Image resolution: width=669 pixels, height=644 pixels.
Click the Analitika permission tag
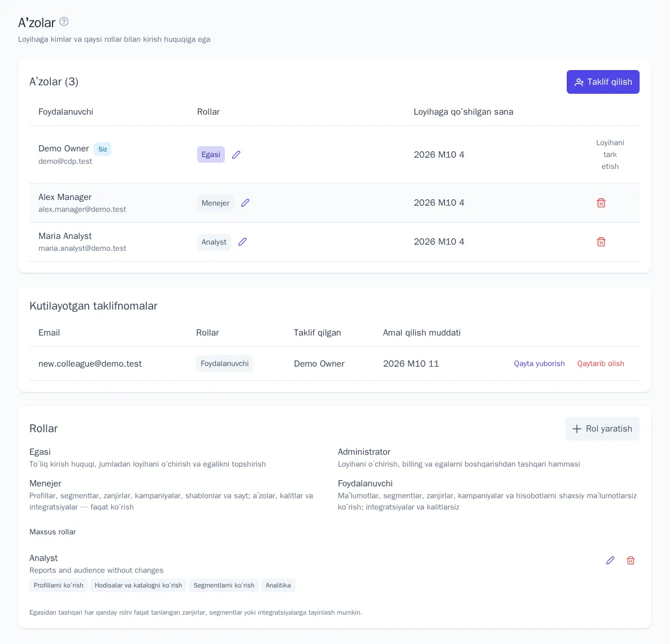(278, 585)
